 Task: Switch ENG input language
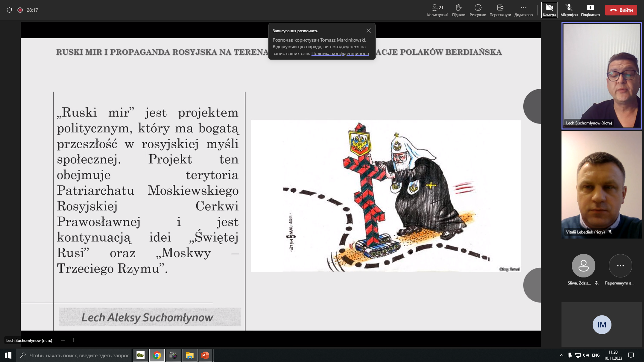(x=596, y=355)
